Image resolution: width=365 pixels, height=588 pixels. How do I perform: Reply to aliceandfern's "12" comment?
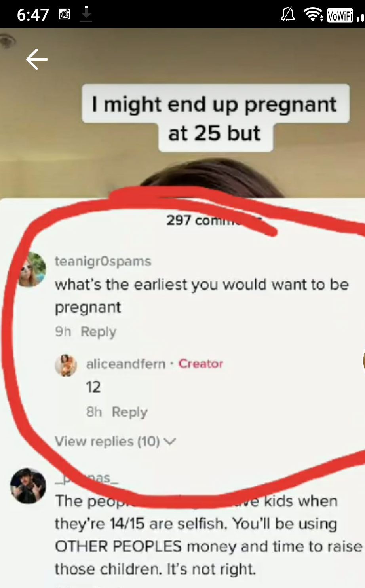(129, 412)
